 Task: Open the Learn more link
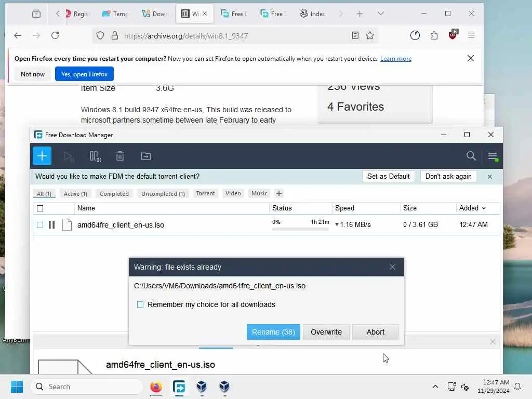click(x=395, y=59)
